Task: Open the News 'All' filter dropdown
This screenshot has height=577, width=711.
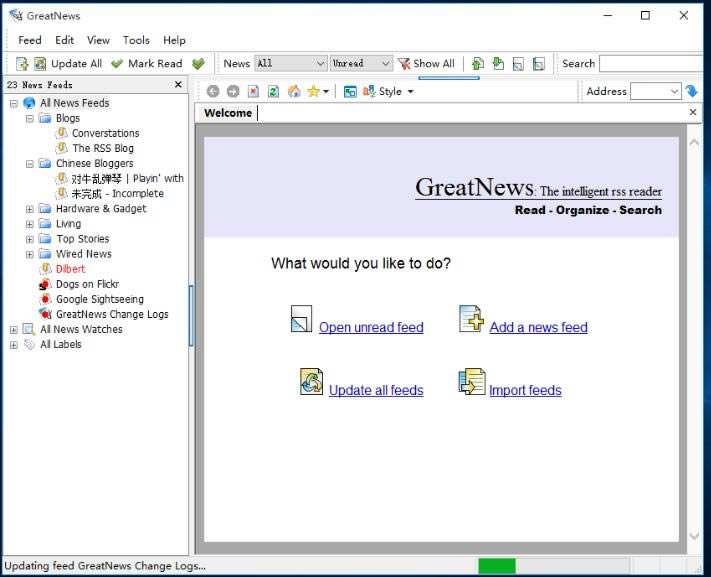Action: coord(290,64)
